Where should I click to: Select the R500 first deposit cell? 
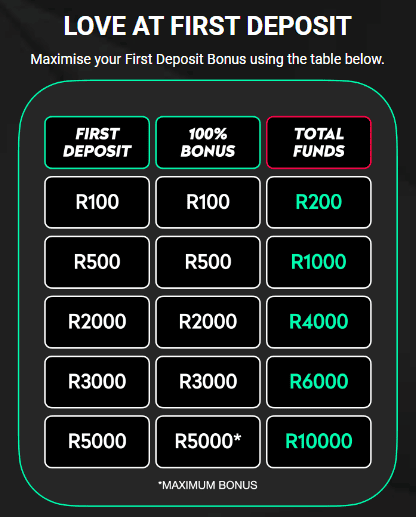(x=97, y=262)
